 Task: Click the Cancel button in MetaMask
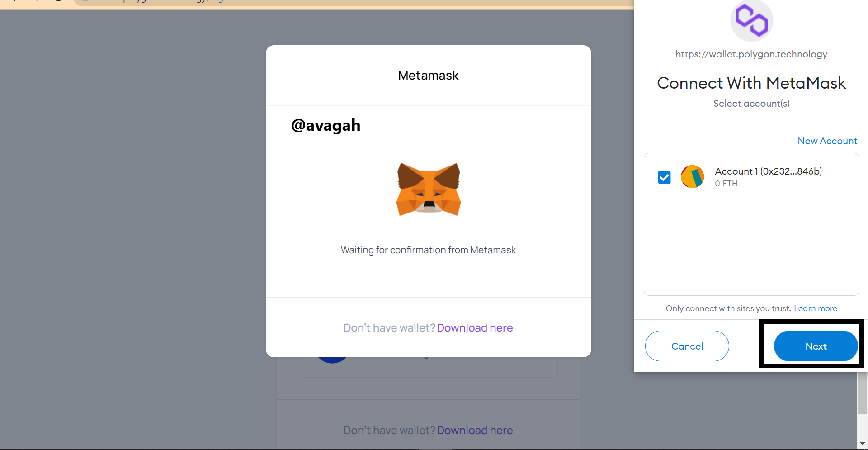[687, 346]
